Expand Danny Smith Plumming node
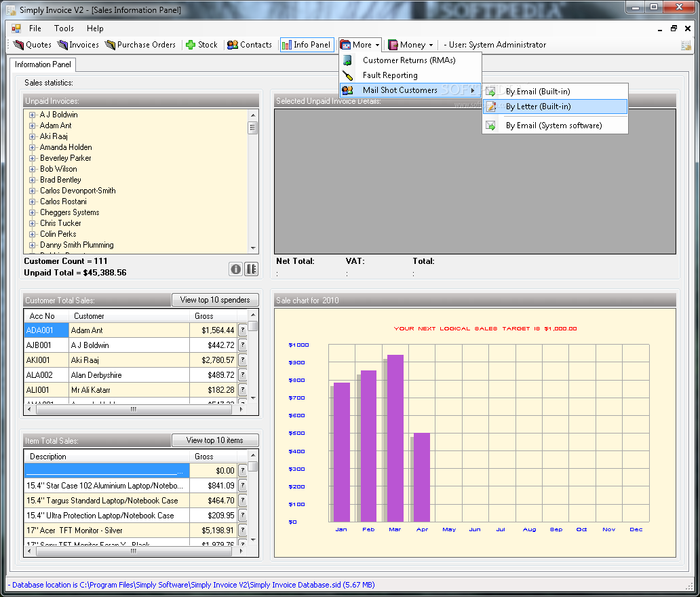The height and width of the screenshot is (597, 700). [x=32, y=245]
